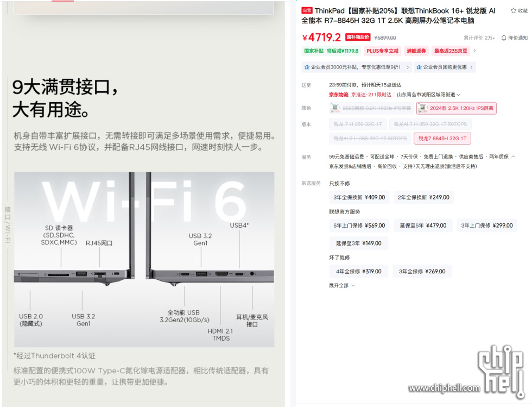Click the vertical 接口/WI-FI section tab

coord(8,224)
